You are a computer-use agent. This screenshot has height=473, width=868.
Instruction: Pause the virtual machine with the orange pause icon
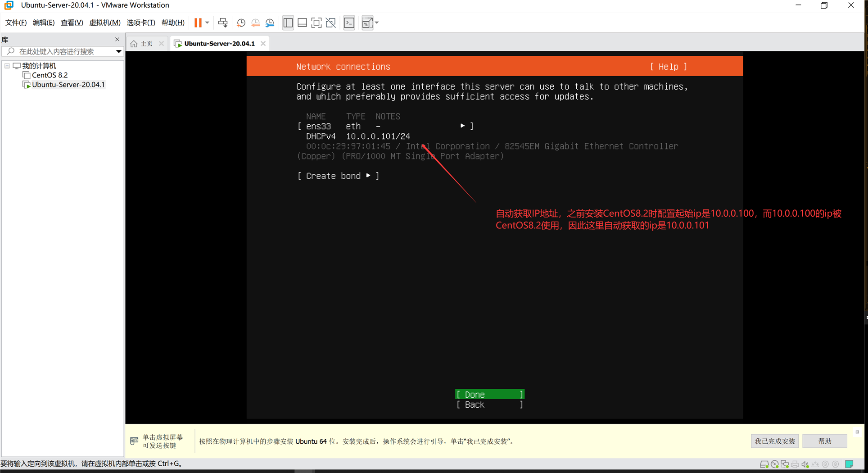click(198, 23)
